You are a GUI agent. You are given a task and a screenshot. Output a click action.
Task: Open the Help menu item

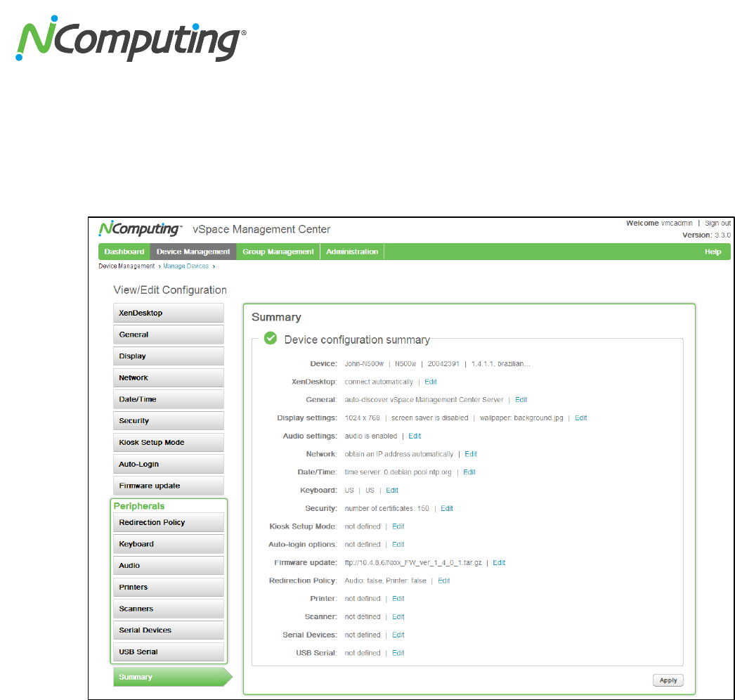713,252
